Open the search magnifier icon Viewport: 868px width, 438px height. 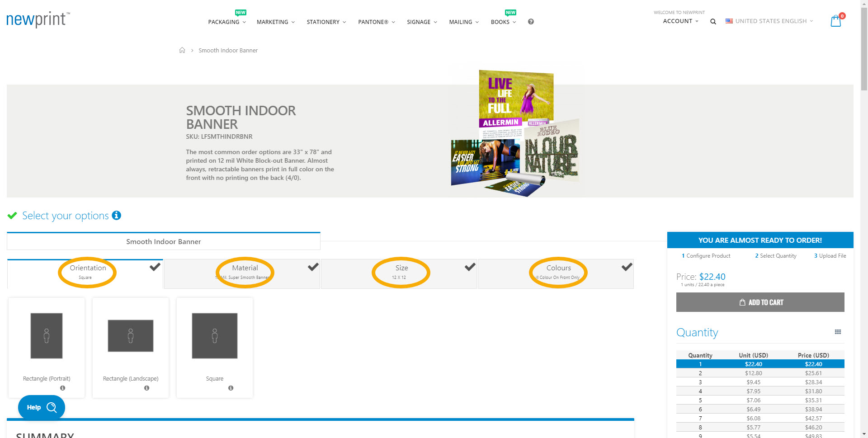[x=713, y=21]
